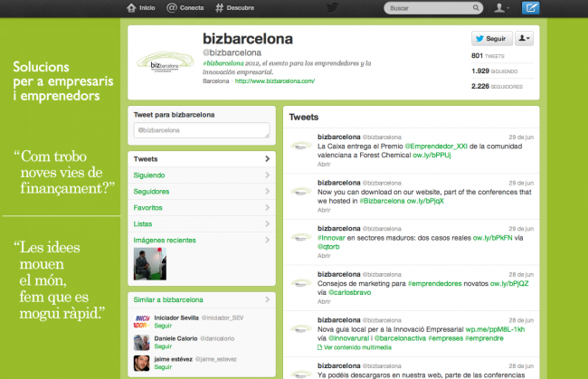Click chevron arrow on Siguiendo row
The height and width of the screenshot is (379, 588).
pos(268,175)
